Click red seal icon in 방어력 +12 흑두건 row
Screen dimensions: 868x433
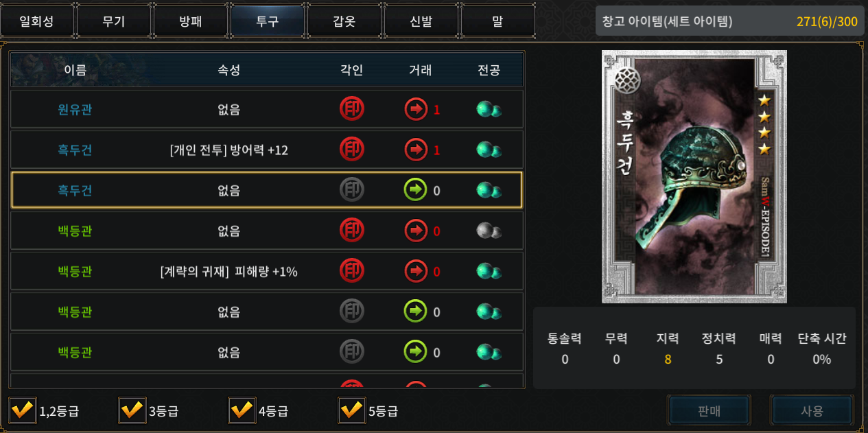click(x=352, y=150)
